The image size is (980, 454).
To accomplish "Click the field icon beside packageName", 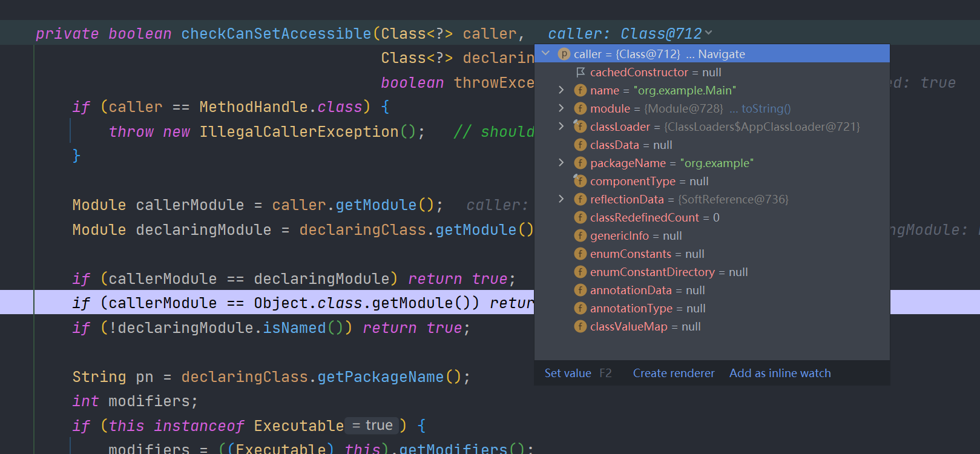I will [x=580, y=163].
